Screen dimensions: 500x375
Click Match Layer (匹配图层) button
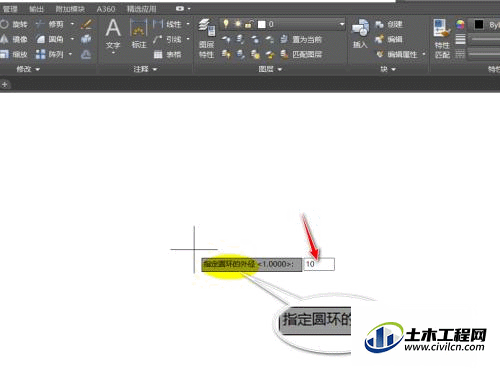(301, 54)
